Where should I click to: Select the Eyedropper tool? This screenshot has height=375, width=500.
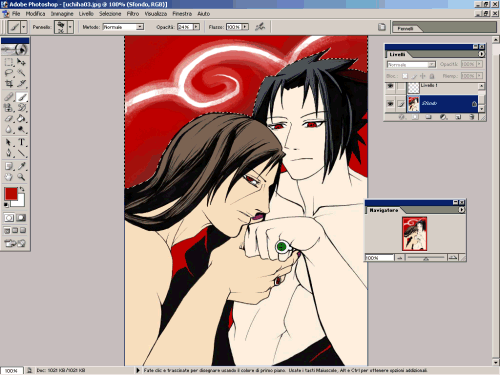[x=22, y=166]
